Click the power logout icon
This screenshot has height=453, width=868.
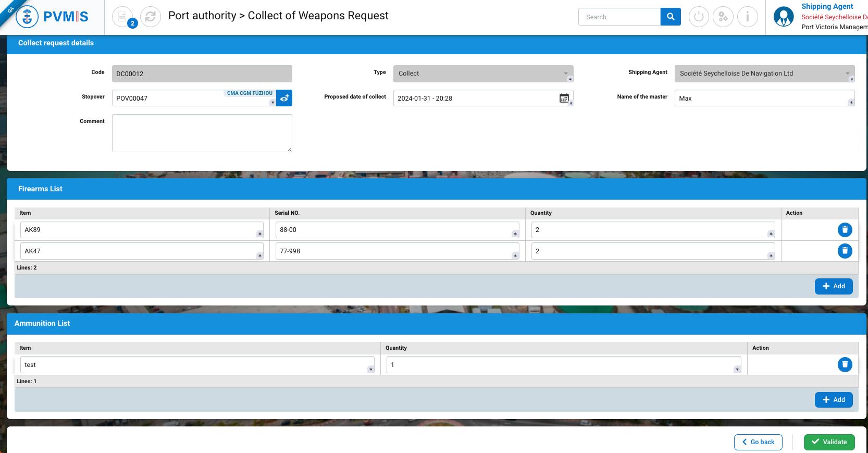(x=699, y=17)
